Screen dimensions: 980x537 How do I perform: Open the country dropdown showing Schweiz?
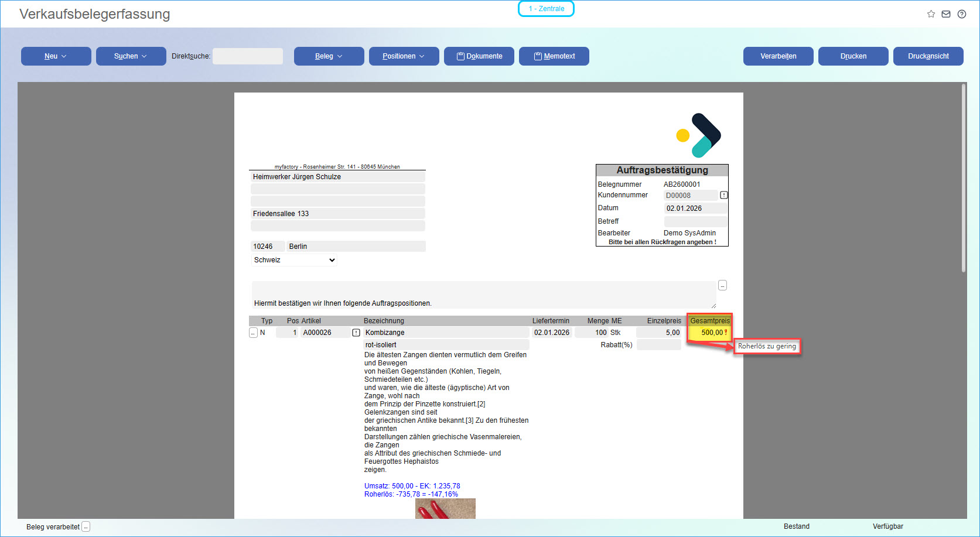pyautogui.click(x=294, y=260)
